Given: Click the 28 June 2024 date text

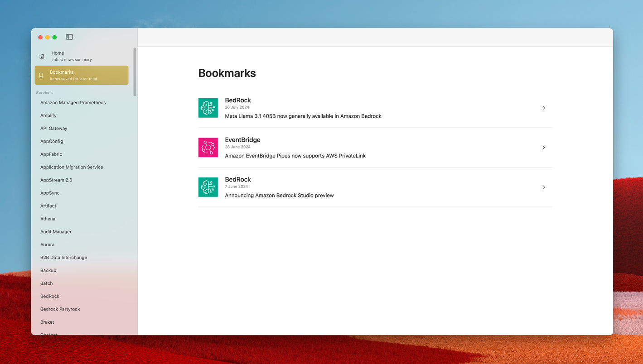Looking at the screenshot, I should pyautogui.click(x=238, y=147).
